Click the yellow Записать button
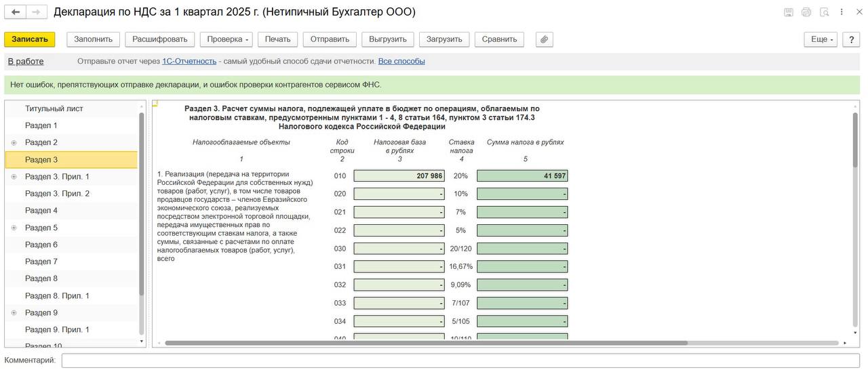Image resolution: width=868 pixels, height=374 pixels. (30, 39)
